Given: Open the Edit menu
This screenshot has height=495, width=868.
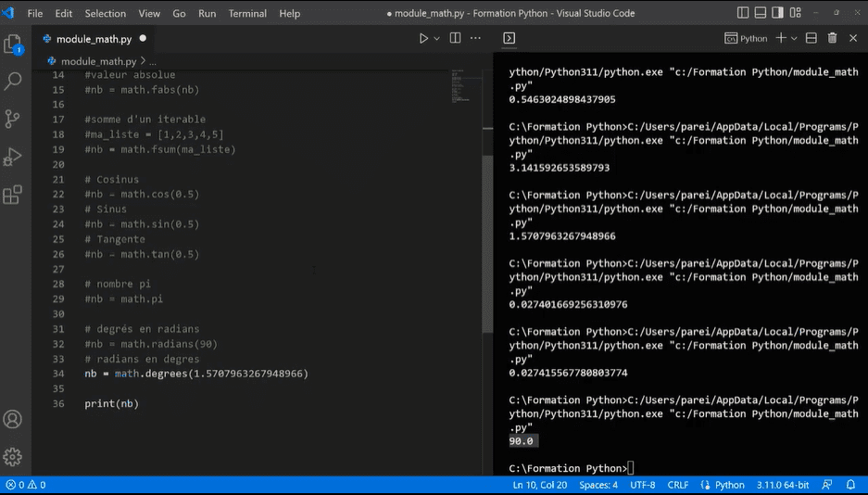Looking at the screenshot, I should pyautogui.click(x=64, y=13).
